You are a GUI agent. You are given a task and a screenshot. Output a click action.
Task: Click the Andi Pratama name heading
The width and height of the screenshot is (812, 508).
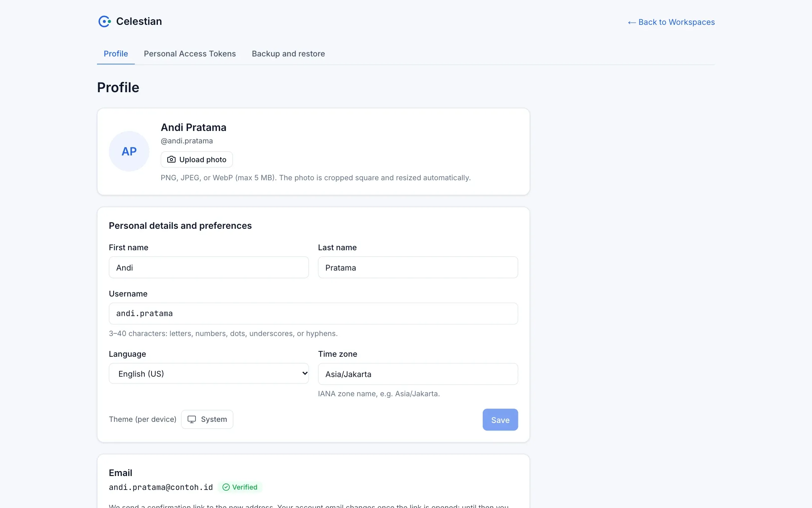click(x=194, y=128)
